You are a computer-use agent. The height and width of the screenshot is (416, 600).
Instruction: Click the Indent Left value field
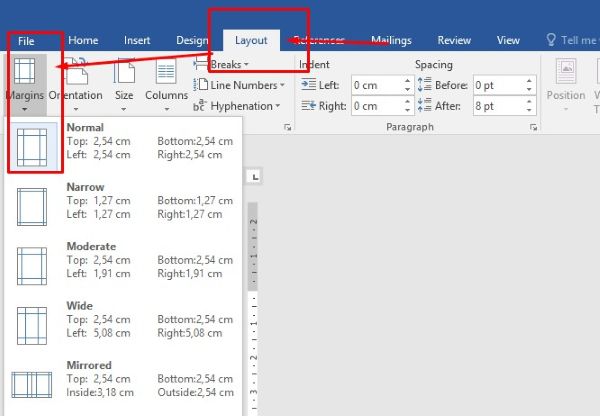tap(376, 86)
